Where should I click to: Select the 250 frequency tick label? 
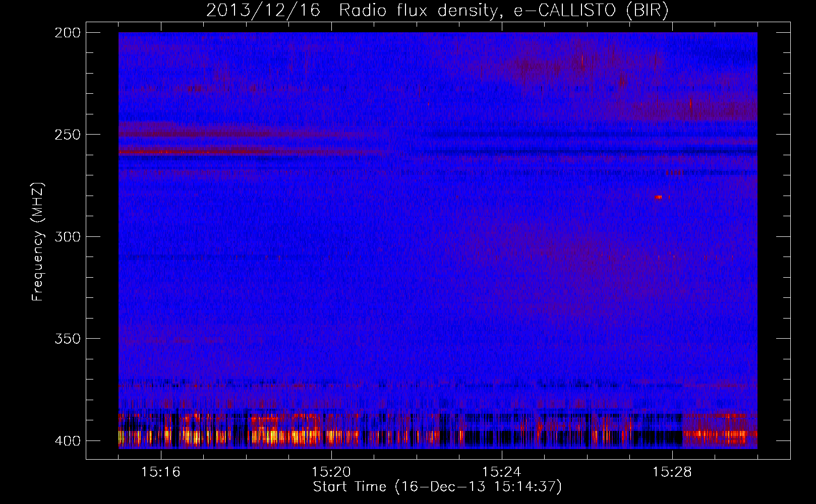pyautogui.click(x=67, y=135)
